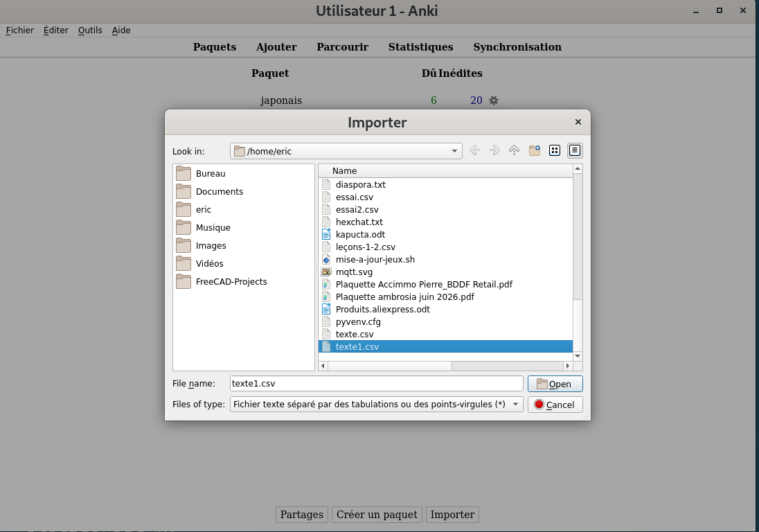Image resolution: width=759 pixels, height=532 pixels.
Task: Click Statistiques in Anki toolbar
Action: [x=420, y=47]
